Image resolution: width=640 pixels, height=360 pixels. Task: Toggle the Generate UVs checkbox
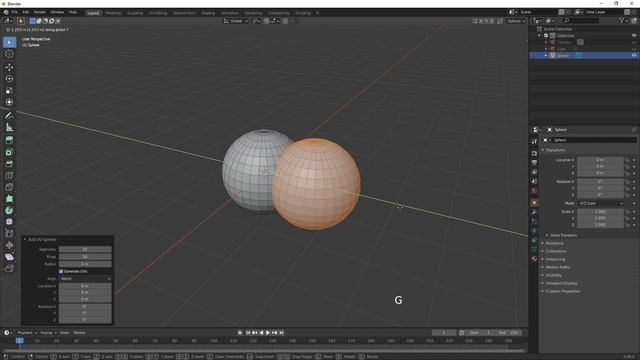(x=61, y=271)
